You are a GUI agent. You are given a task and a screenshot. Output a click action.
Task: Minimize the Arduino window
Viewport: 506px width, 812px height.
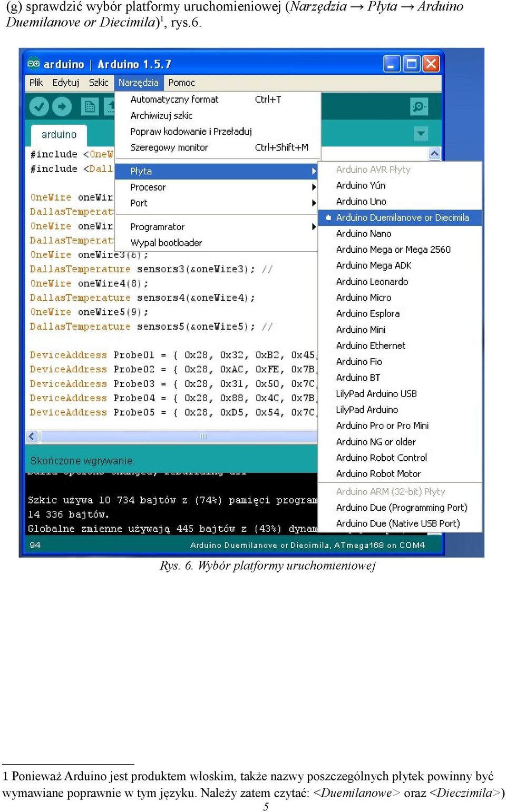(x=392, y=64)
